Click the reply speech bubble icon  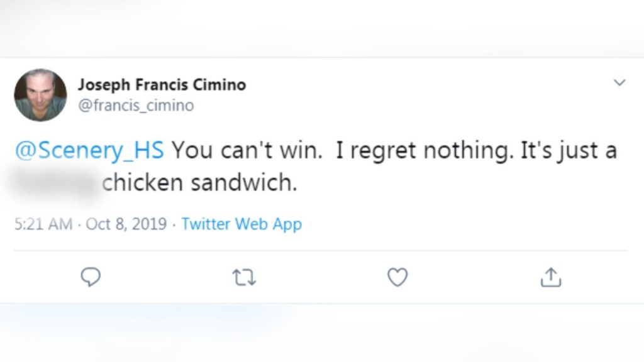[91, 277]
